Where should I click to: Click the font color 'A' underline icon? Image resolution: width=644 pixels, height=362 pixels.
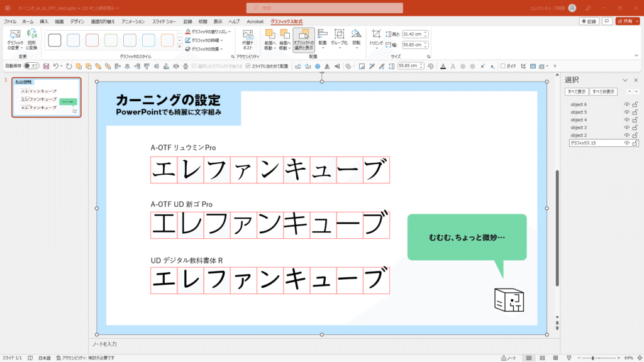coord(443,66)
